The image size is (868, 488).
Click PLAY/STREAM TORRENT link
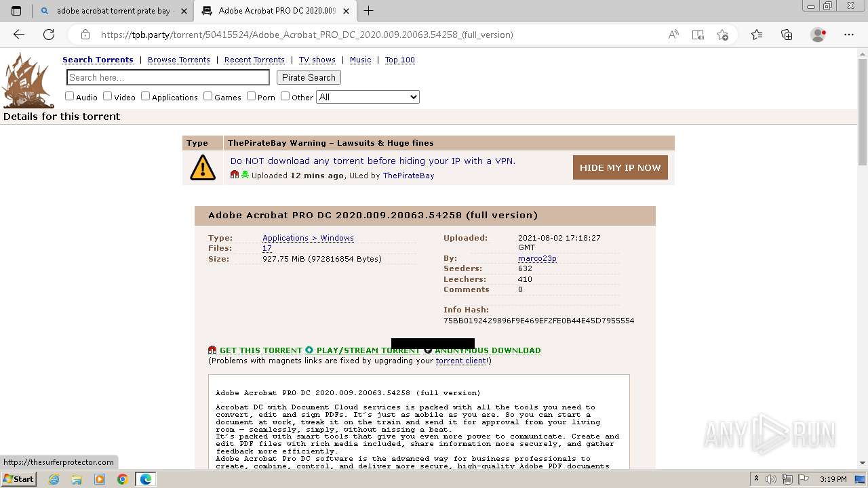click(368, 350)
